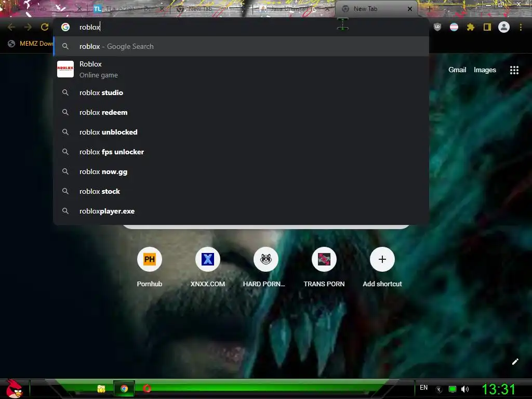Open the Opera taskbar icon

[x=147, y=389]
